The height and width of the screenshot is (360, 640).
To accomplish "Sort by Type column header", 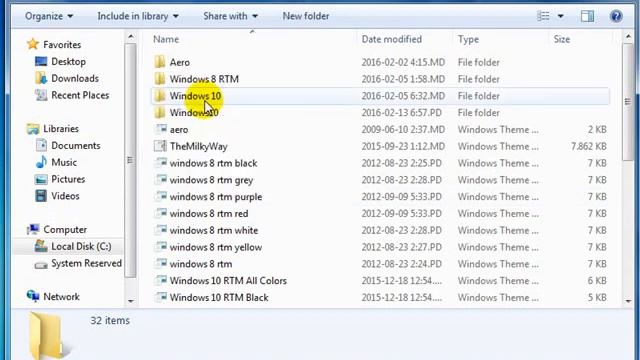I will 468,39.
